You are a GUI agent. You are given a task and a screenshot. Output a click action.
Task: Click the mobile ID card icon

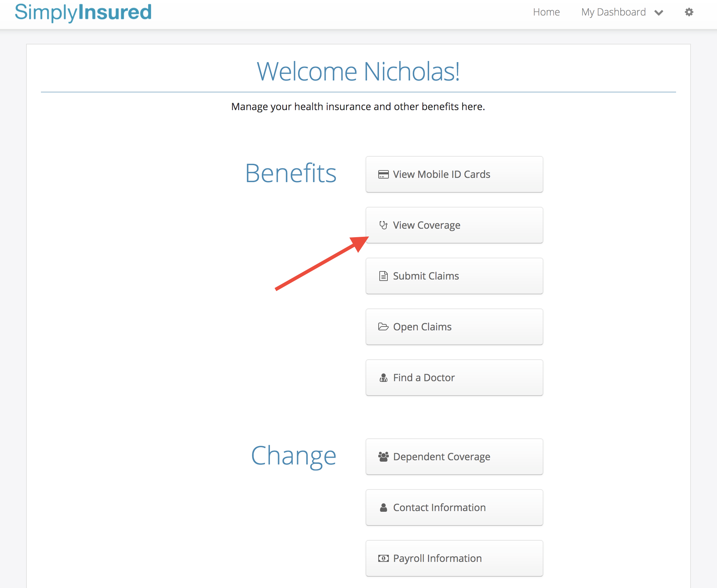tap(384, 174)
